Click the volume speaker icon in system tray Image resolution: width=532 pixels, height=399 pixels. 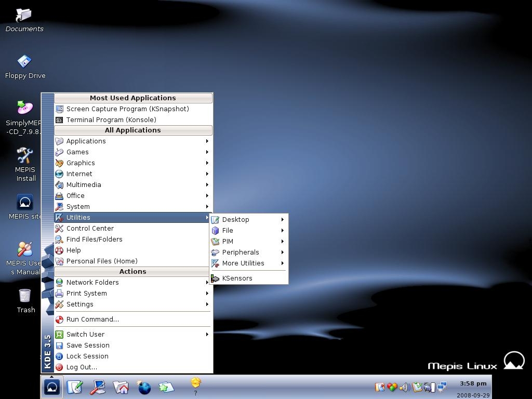[404, 387]
